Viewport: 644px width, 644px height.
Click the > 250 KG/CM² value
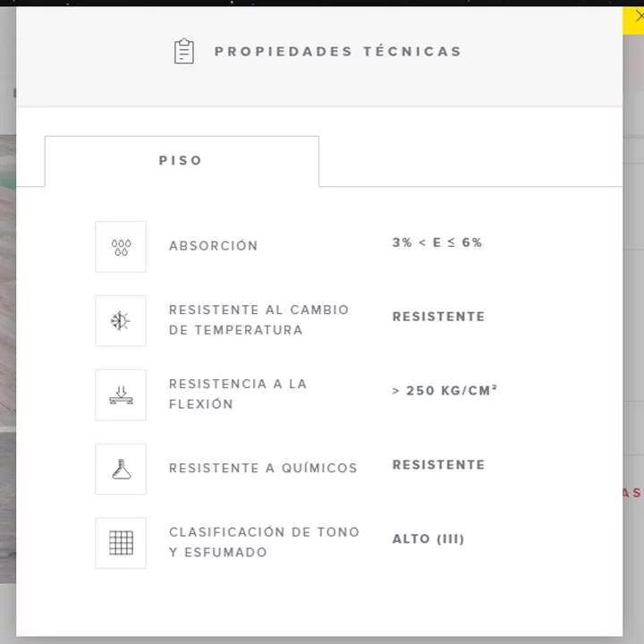click(445, 391)
